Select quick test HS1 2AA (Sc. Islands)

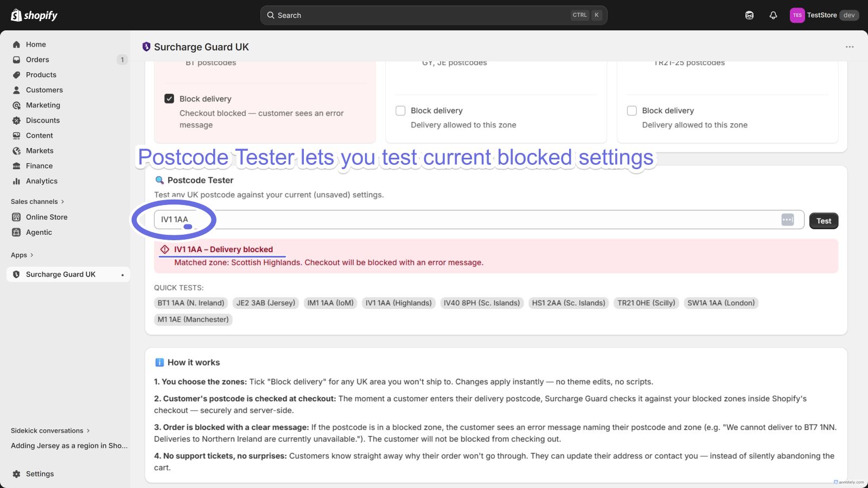pos(569,303)
